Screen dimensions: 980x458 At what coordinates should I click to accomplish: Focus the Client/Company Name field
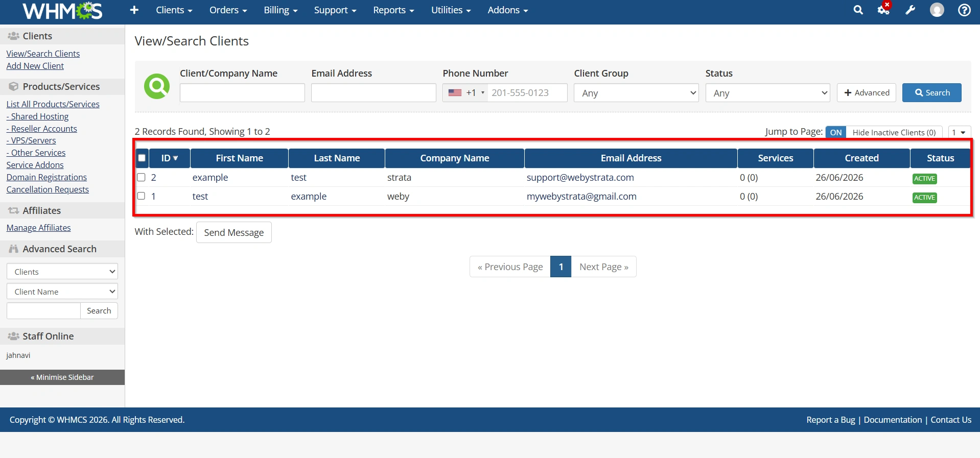[242, 93]
